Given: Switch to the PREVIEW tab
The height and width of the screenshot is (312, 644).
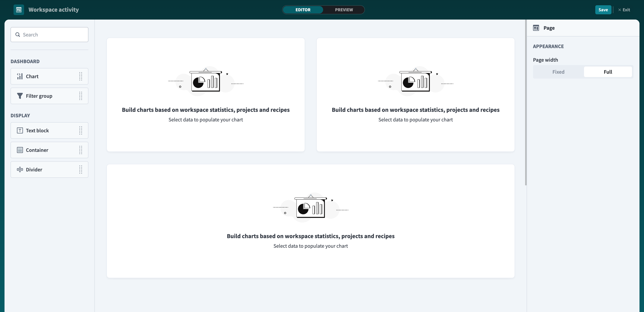Looking at the screenshot, I should click(x=344, y=10).
